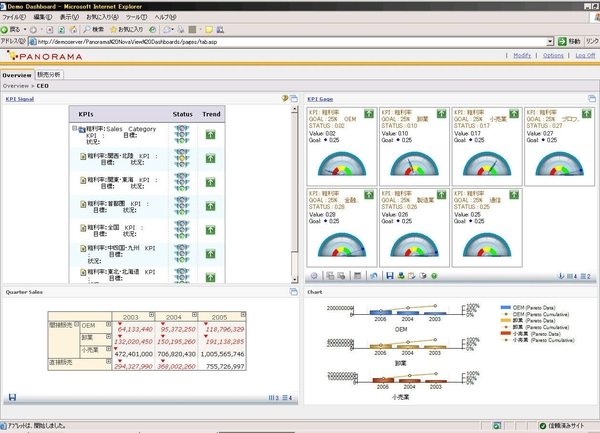Viewport: 600px width, 433px height.
Task: Go to the browser Home page icon
Action: pos(73,29)
